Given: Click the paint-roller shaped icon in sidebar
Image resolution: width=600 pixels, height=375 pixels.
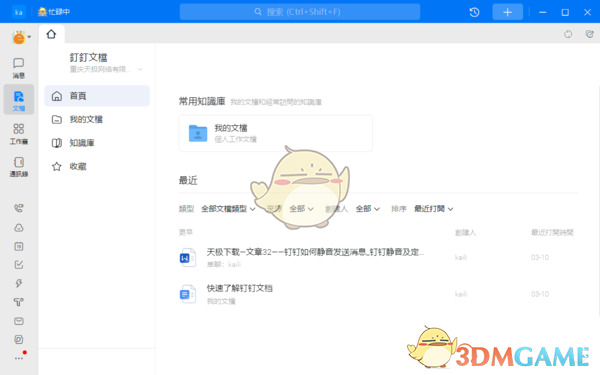Looking at the screenshot, I should 19,302.
